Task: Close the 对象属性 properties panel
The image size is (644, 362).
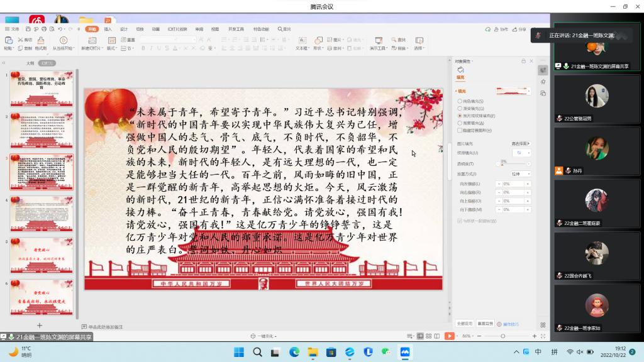Action: click(531, 61)
